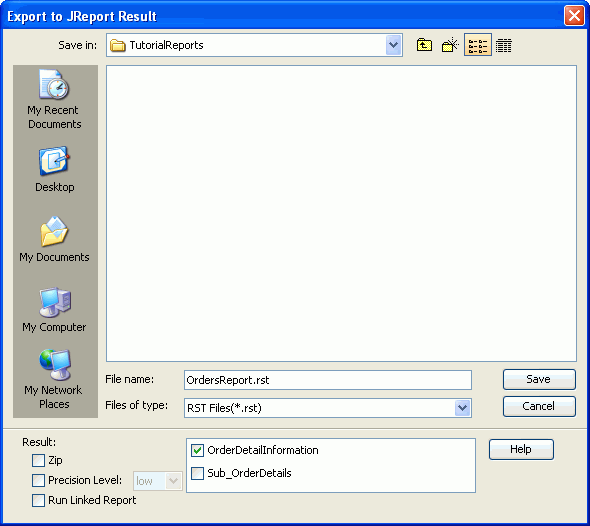Switch to List view icon
The width and height of the screenshot is (590, 526).
coord(477,45)
